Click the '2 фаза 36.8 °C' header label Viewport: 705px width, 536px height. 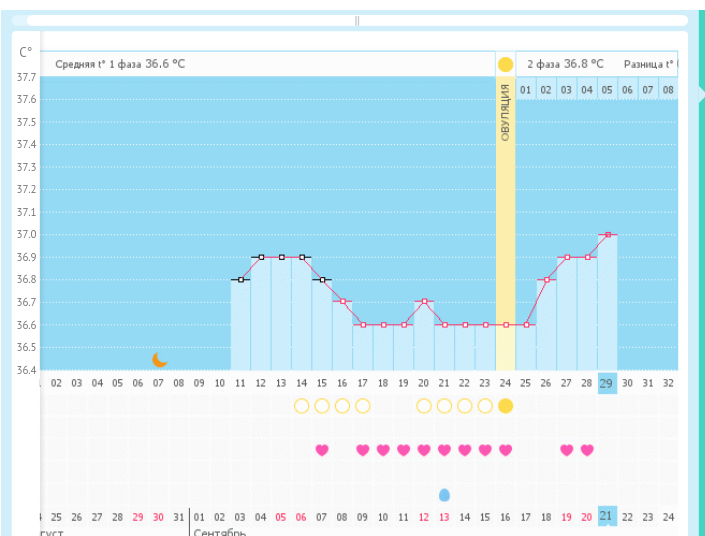coord(565,64)
